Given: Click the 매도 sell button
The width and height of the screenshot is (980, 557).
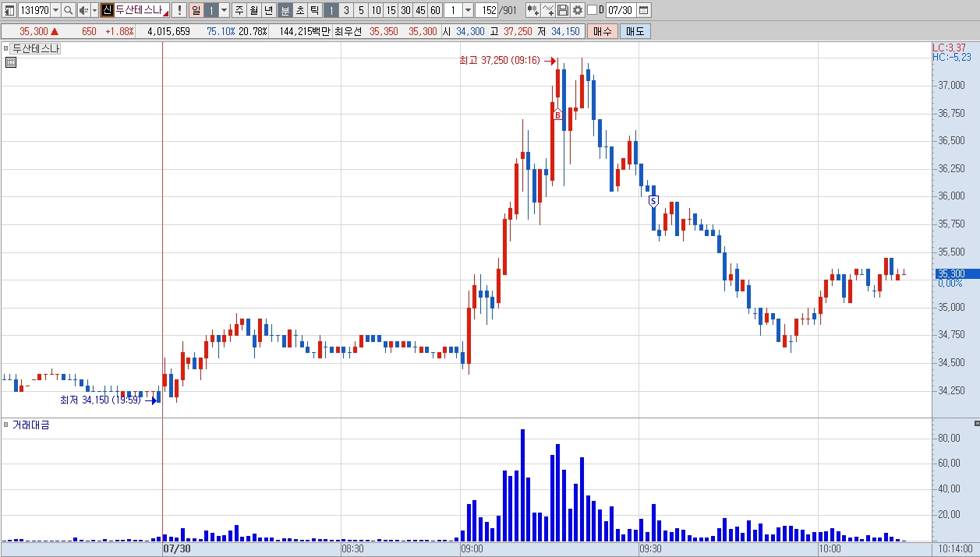Looking at the screenshot, I should click(635, 31).
